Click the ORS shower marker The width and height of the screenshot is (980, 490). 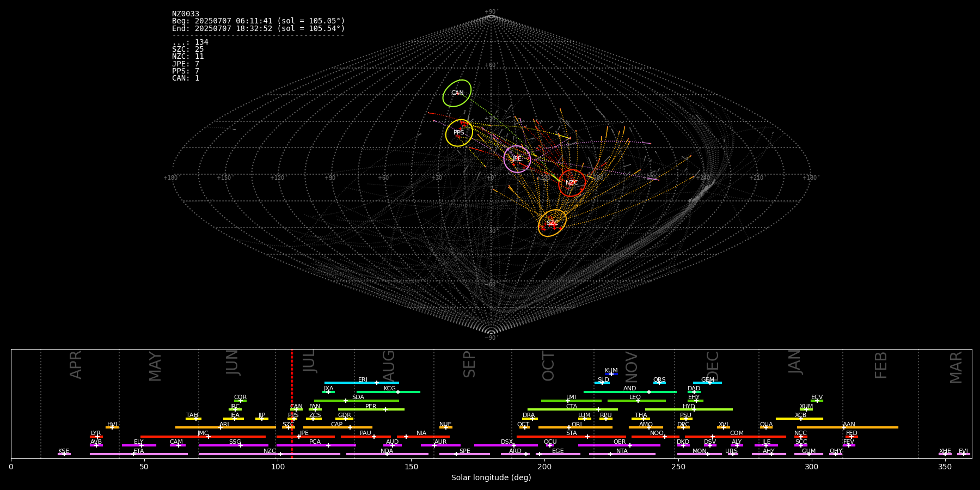[659, 383]
